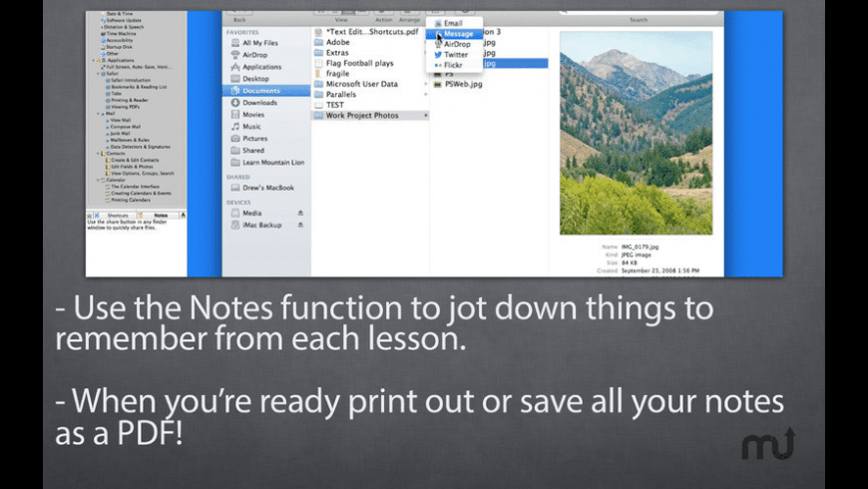868x489 pixels.
Task: Collapse the Mail section in lesson outline
Action: pyautogui.click(x=99, y=114)
